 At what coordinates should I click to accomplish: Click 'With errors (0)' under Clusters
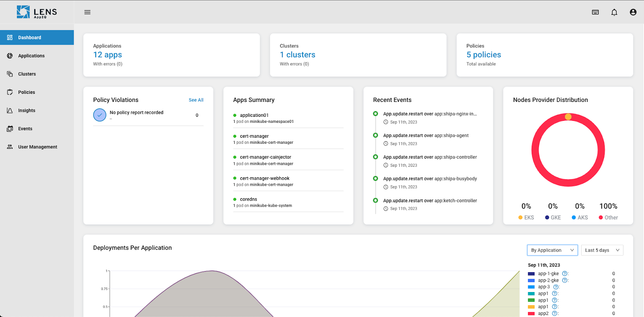(294, 64)
